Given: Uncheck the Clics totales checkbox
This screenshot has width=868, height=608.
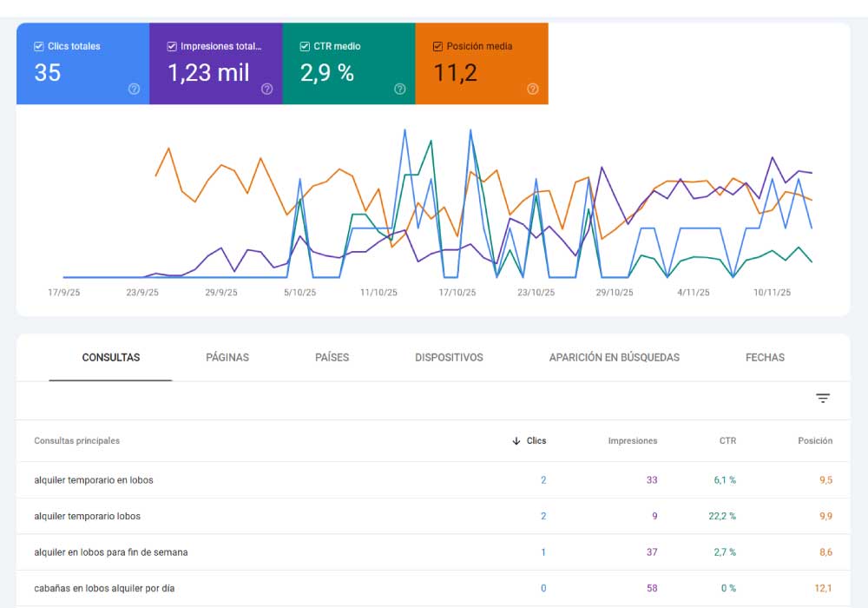Looking at the screenshot, I should 39,46.
